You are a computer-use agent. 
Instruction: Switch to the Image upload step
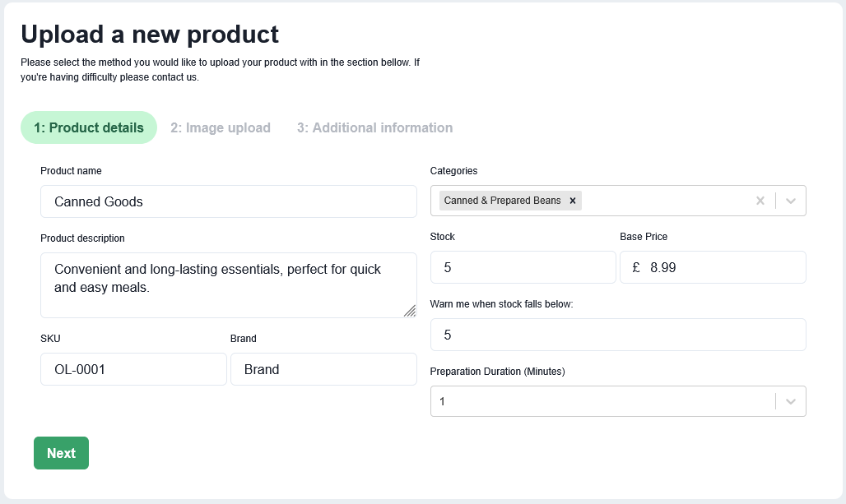(x=221, y=127)
